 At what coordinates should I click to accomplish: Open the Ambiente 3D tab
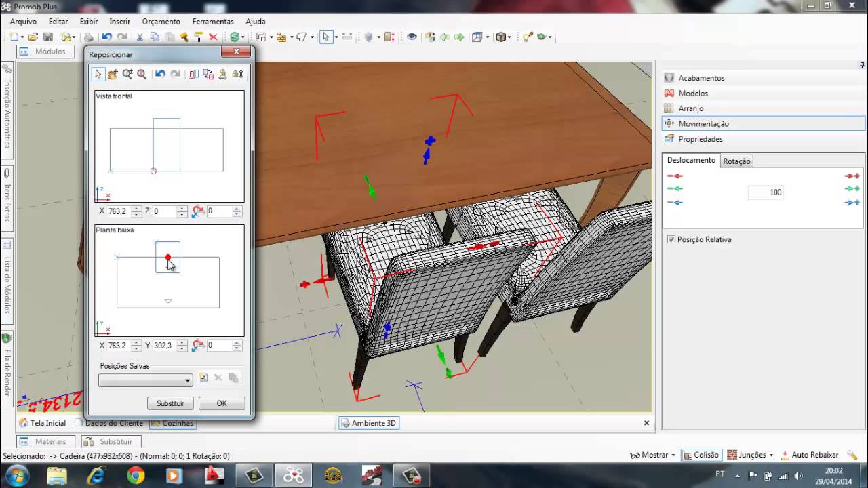click(x=368, y=423)
